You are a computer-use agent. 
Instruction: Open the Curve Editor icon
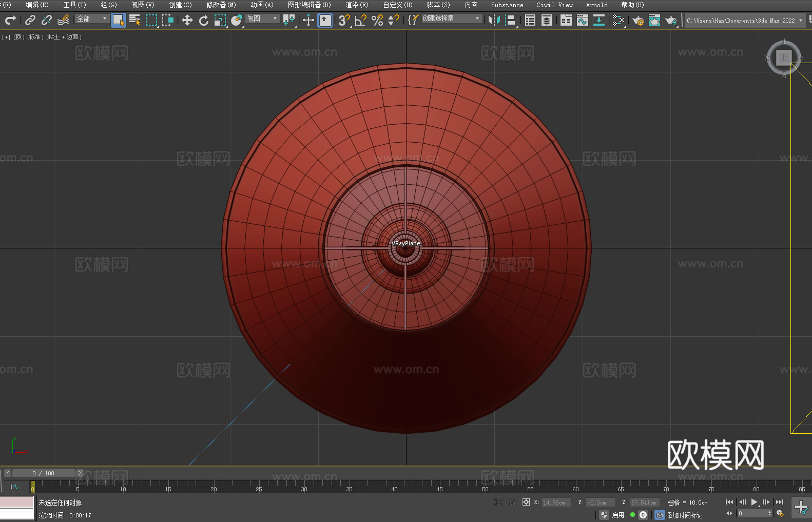[582, 20]
